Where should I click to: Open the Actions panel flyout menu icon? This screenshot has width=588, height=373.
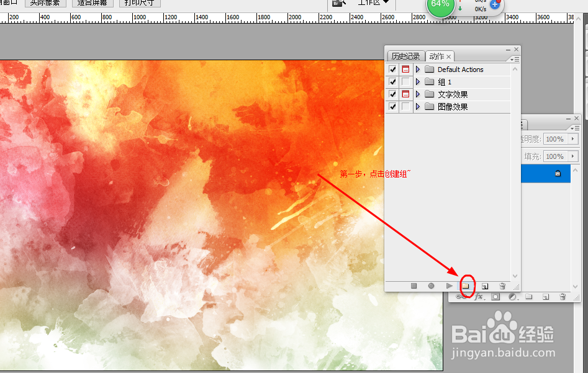tap(515, 60)
